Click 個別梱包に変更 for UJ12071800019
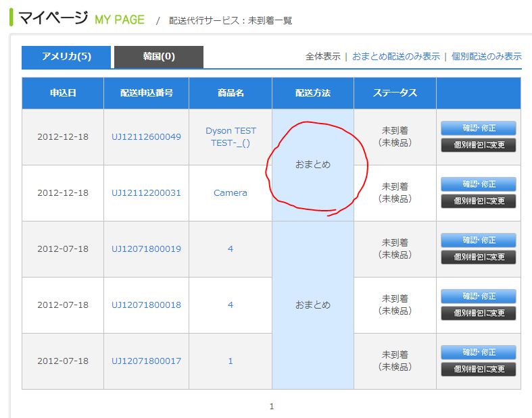This screenshot has width=532, height=418. 479,257
